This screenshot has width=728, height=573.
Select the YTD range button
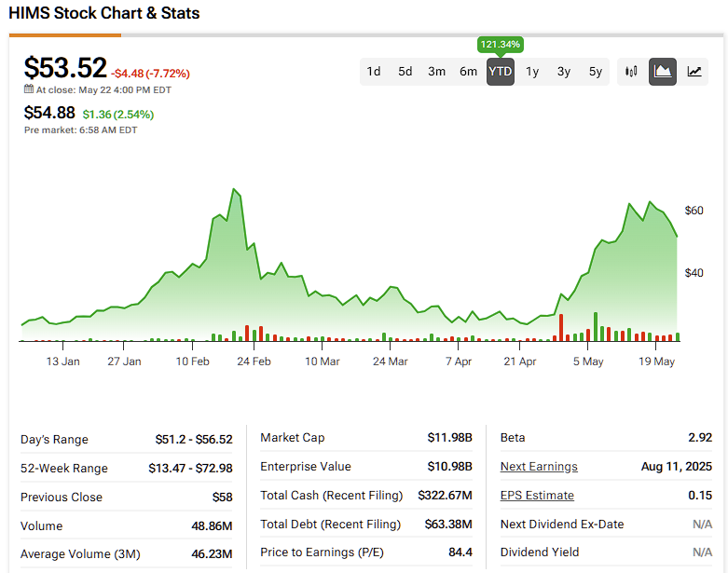point(501,72)
